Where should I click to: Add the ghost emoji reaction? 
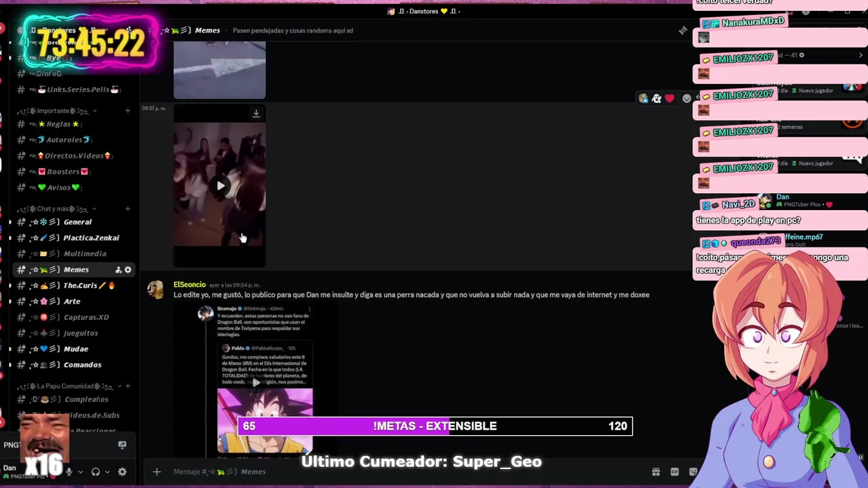656,99
